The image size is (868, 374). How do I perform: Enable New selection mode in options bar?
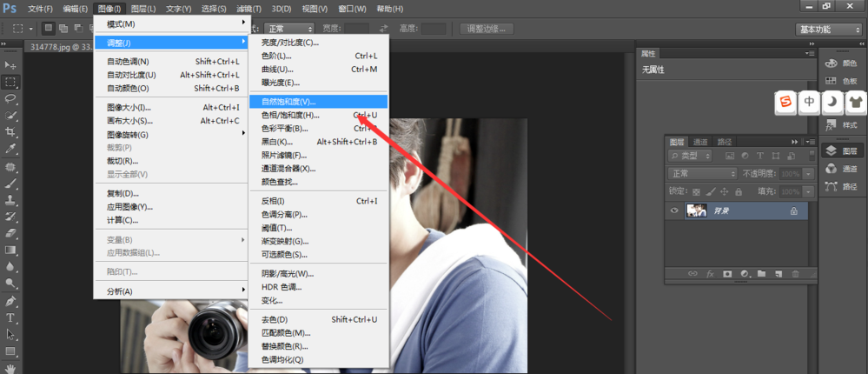(x=48, y=28)
